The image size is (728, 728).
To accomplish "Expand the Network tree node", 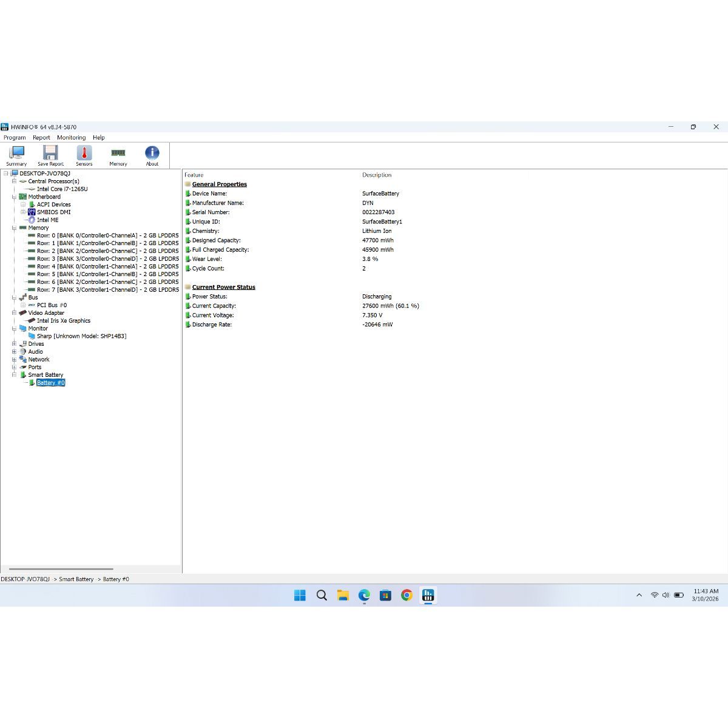I will pyautogui.click(x=14, y=360).
